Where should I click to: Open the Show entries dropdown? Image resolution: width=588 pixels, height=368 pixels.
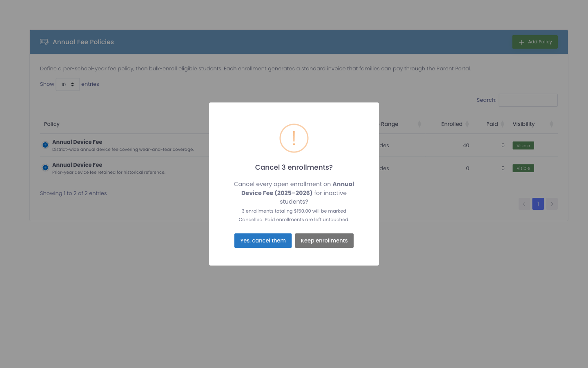point(68,84)
